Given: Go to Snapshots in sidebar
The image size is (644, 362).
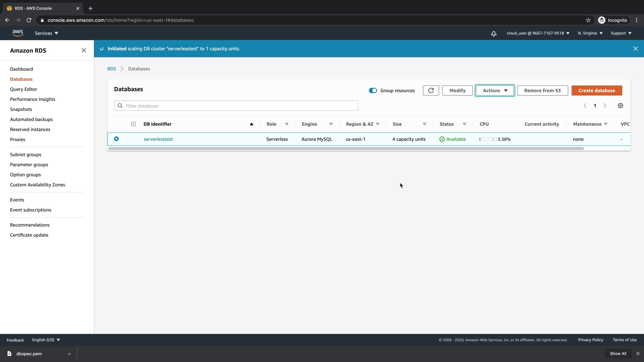Looking at the screenshot, I should [21, 109].
